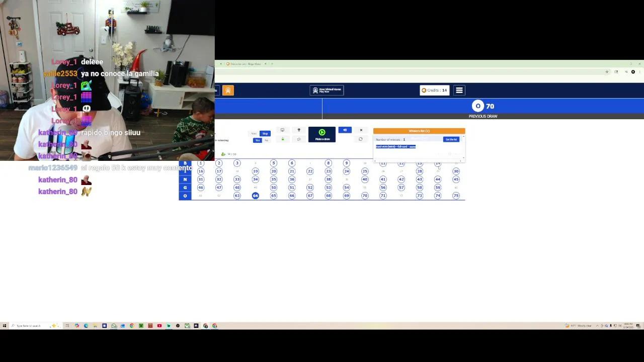Viewport: 644px width, 362px height.
Task: Click bingo ball number 52 in row G
Action: (x=310, y=188)
